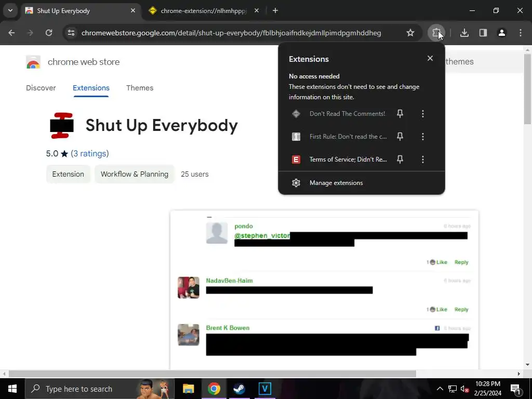The width and height of the screenshot is (532, 399).
Task: Open Manage extensions
Action: pyautogui.click(x=362, y=183)
